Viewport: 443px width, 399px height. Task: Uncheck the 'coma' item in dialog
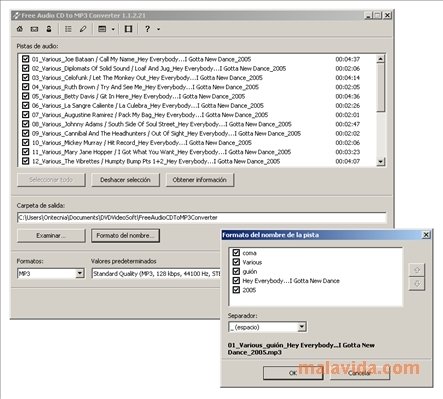click(x=236, y=253)
